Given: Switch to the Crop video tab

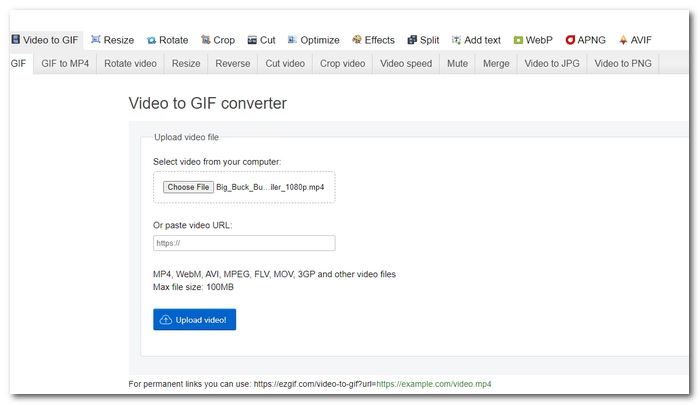Looking at the screenshot, I should pos(342,63).
